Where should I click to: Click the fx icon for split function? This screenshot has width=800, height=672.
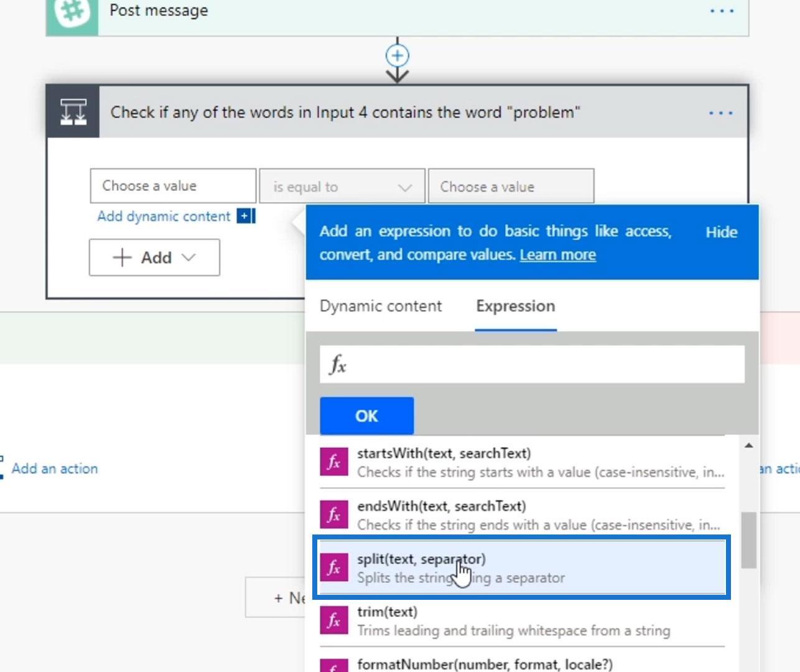tap(334, 567)
